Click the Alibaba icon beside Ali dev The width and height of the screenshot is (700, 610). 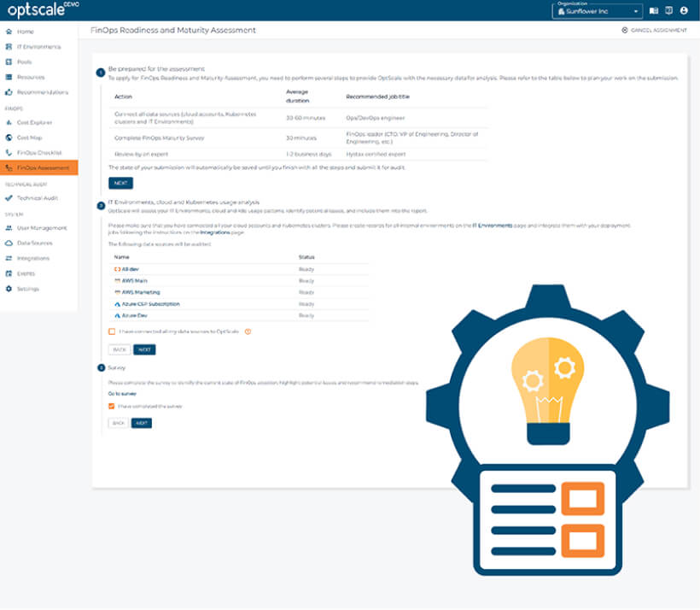point(118,269)
